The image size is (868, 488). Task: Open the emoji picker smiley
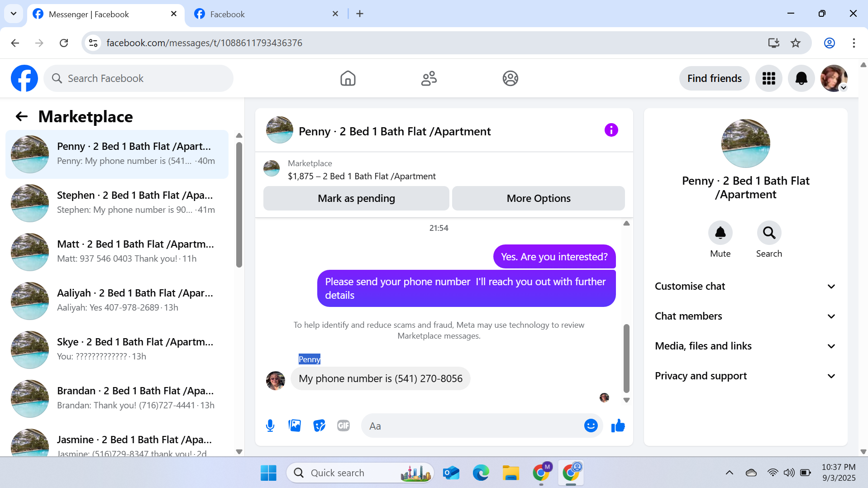tap(591, 426)
